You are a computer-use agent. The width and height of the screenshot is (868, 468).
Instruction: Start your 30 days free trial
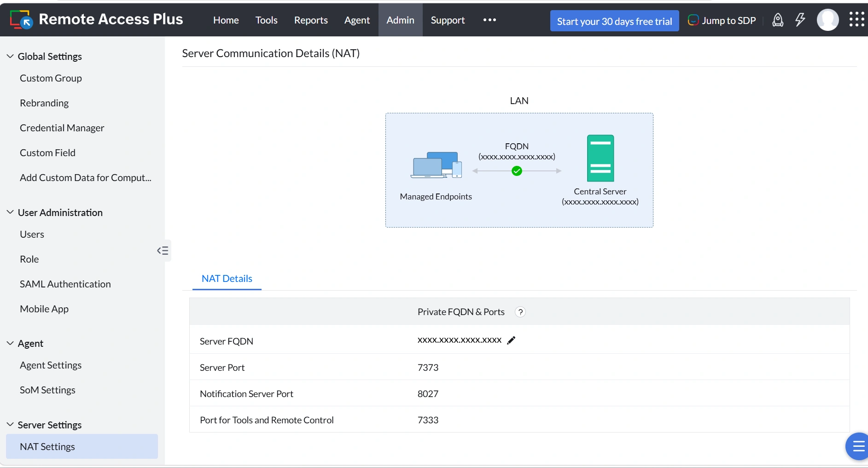click(614, 21)
